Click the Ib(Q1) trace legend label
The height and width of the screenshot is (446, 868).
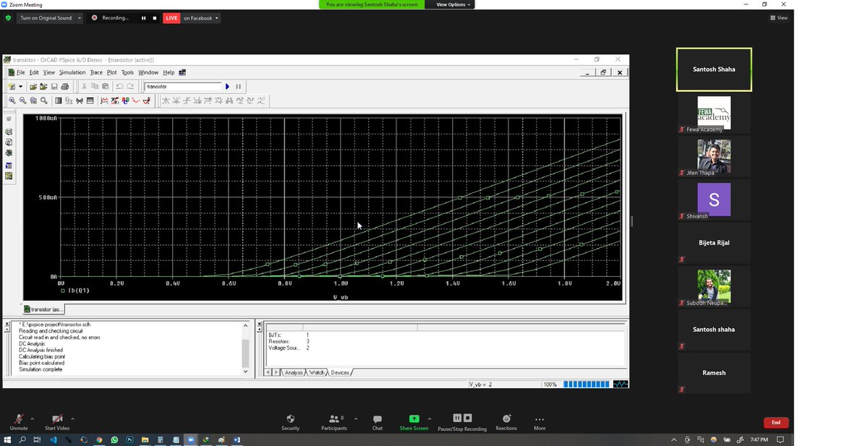pos(79,290)
